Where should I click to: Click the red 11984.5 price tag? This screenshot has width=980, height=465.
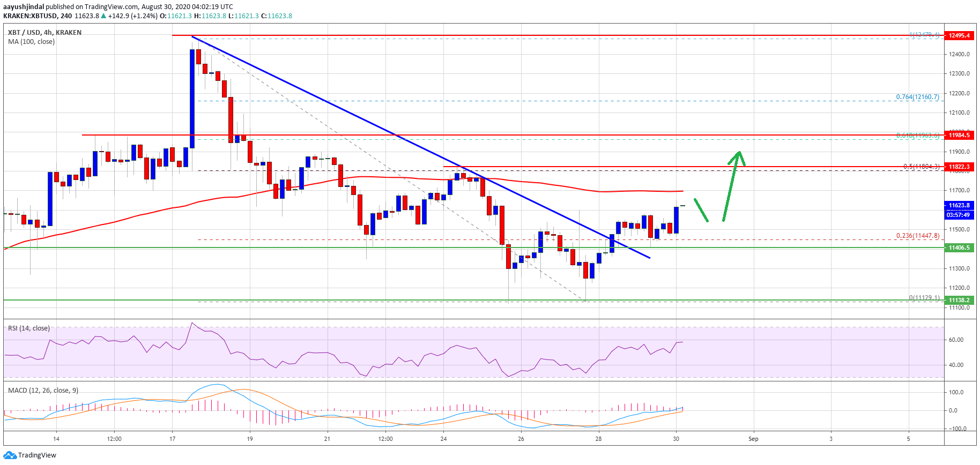(960, 135)
